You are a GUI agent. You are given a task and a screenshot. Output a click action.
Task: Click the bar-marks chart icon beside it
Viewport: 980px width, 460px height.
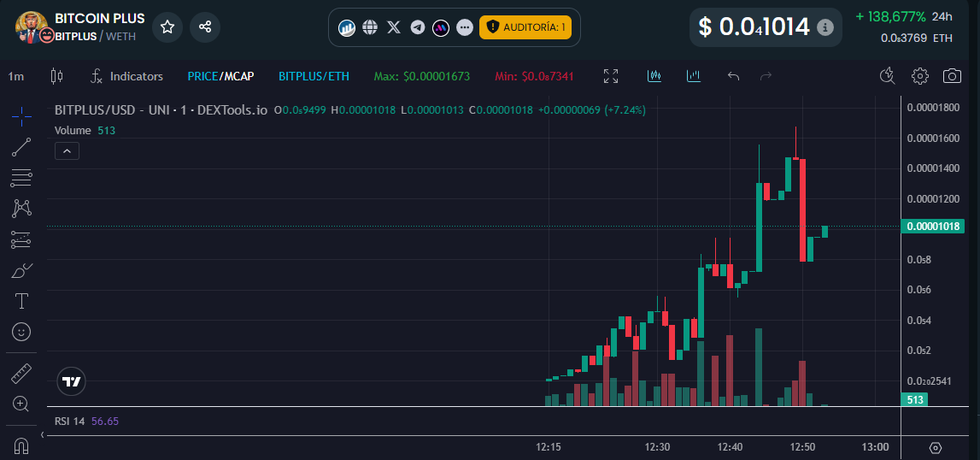(693, 76)
